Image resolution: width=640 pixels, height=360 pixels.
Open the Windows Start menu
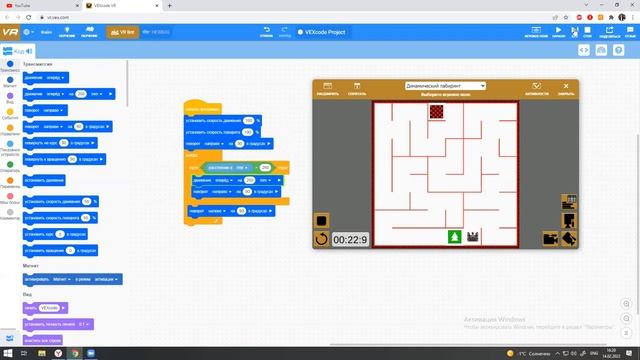coord(7,353)
